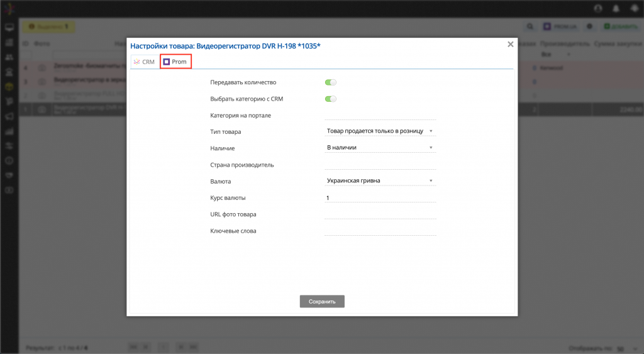Viewport: 644px width, 354px height.
Task: Click the 'Валюта' label
Action: tap(221, 181)
